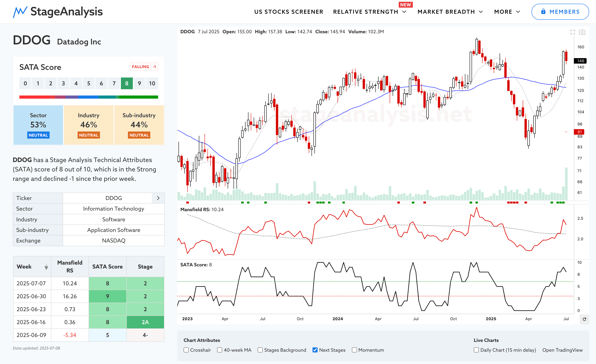Click the Sub-industry 44% Neutral card
The height and width of the screenshot is (364, 596).
coord(139,125)
